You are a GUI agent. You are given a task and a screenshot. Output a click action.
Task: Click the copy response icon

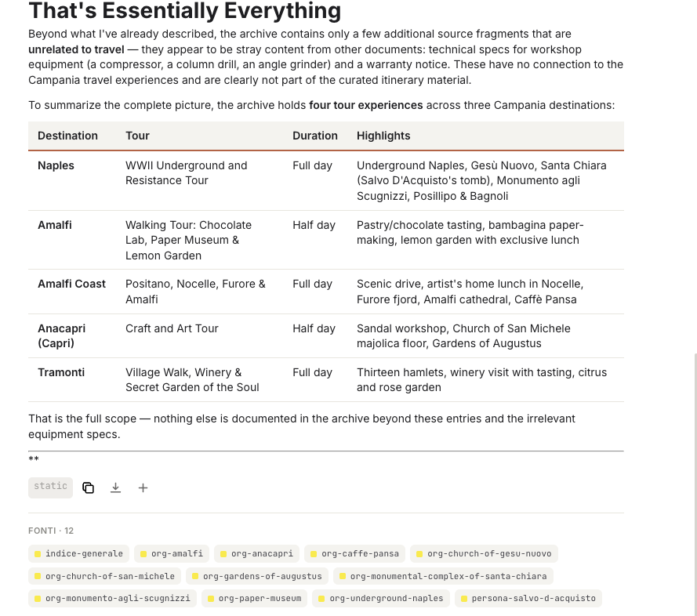pos(88,487)
